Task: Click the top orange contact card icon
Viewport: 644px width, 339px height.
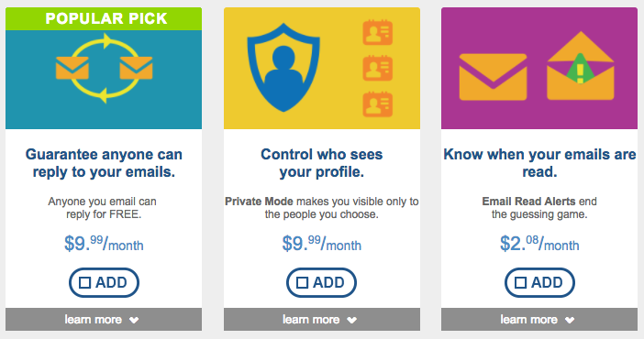Action: pyautogui.click(x=377, y=32)
